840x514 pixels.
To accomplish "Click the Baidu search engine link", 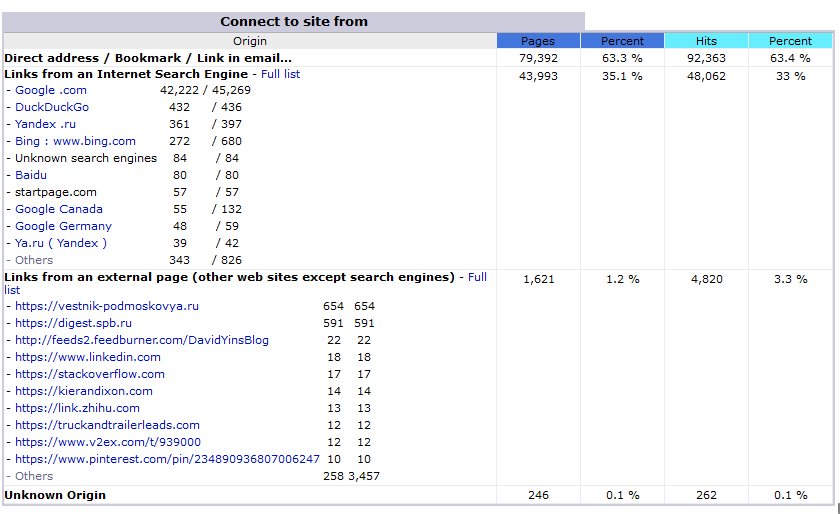I will pos(31,175).
